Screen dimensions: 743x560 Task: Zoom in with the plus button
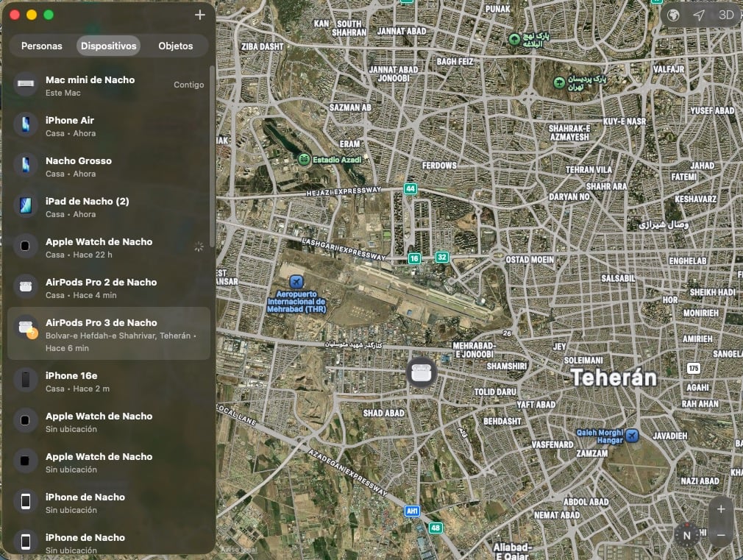(721, 509)
